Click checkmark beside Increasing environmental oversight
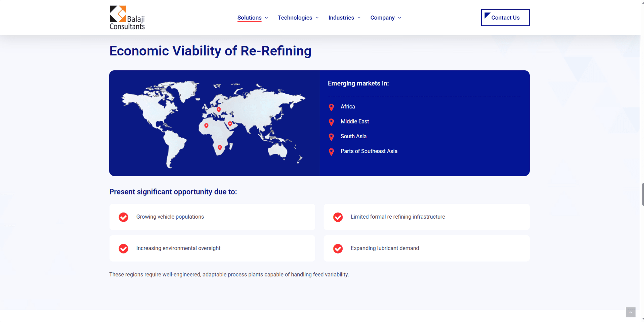 coord(124,249)
